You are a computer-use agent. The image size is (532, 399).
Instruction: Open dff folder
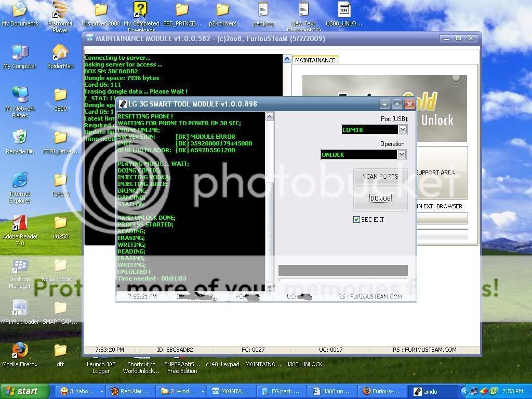click(x=60, y=355)
